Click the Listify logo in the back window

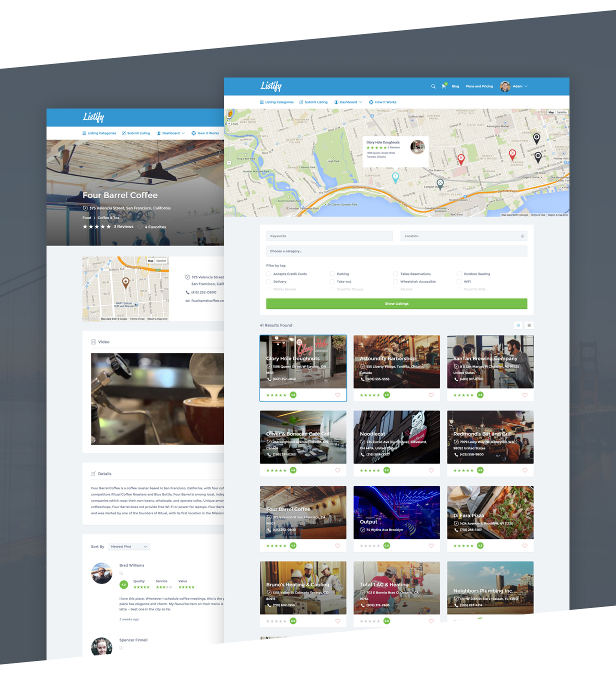click(x=93, y=117)
